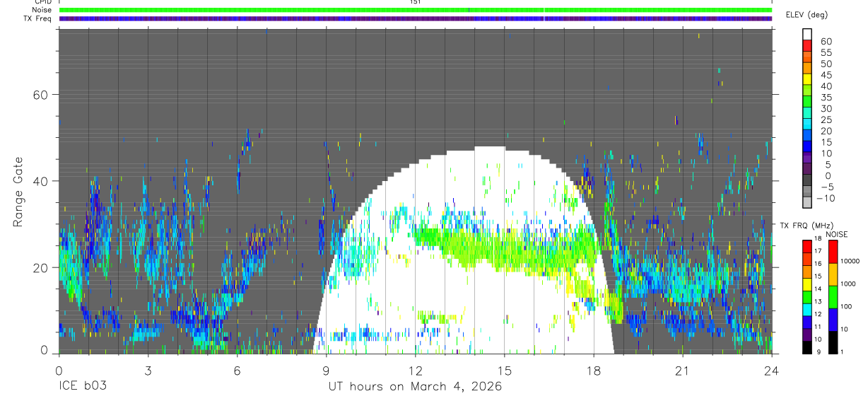Select the 'Range Gate' y-axis label

click(x=19, y=192)
